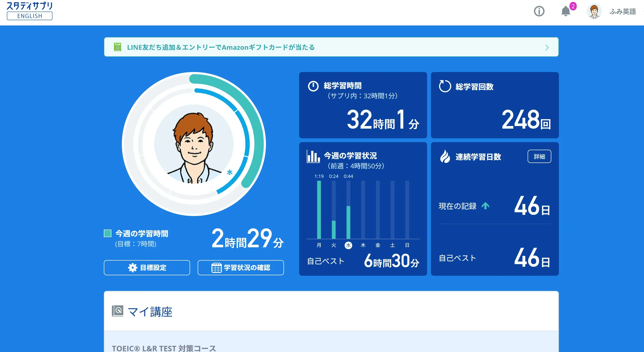Click the clock icon beside 総学習時間
Screen dimensions: 644x352
pyautogui.click(x=313, y=86)
